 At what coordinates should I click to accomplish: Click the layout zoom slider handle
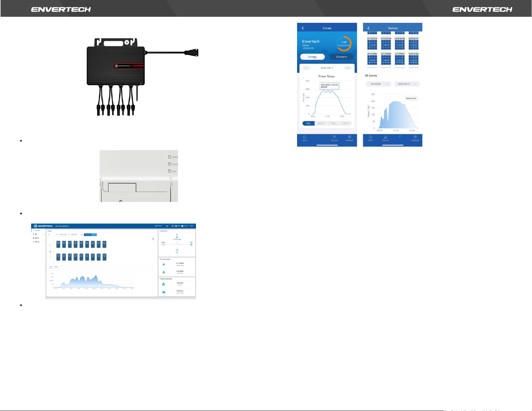pos(50,251)
